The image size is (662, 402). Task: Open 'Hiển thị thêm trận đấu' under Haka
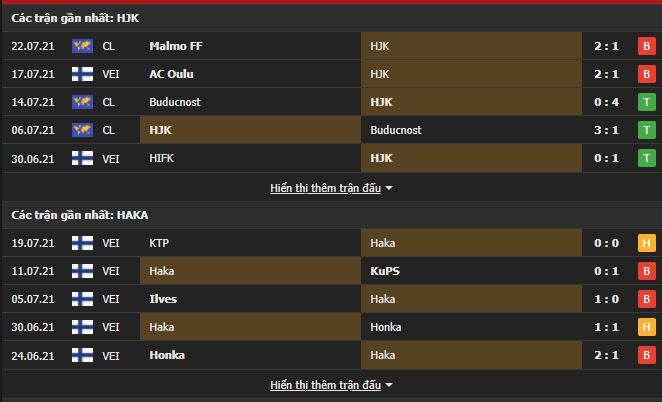pos(326,385)
